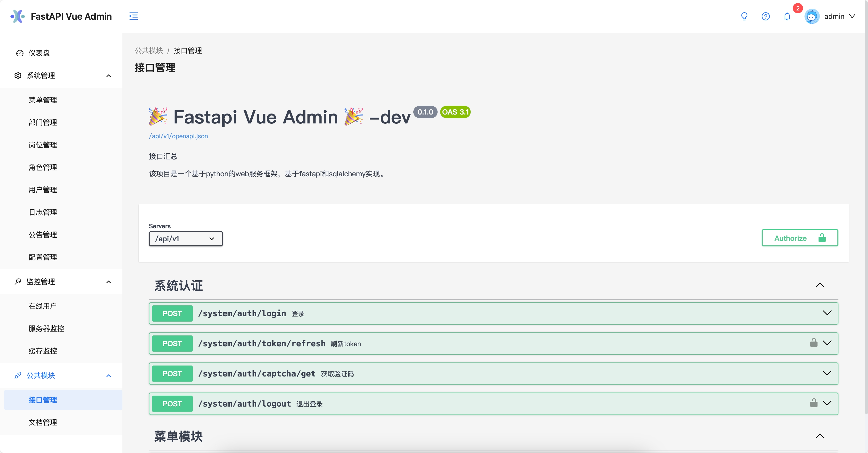Open the Servers /api/v1 dropdown
This screenshot has height=453, width=868.
(x=186, y=239)
